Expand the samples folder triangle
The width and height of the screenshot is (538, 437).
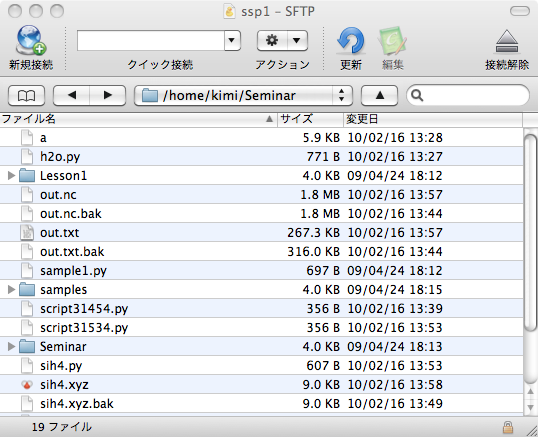coord(11,290)
